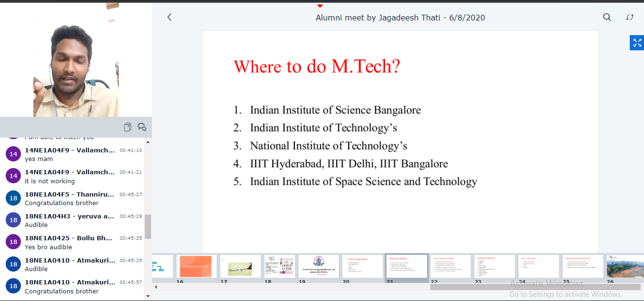The image size is (644, 301).
Task: Click 'Indian Institute of Technology's' line
Action: [x=323, y=128]
